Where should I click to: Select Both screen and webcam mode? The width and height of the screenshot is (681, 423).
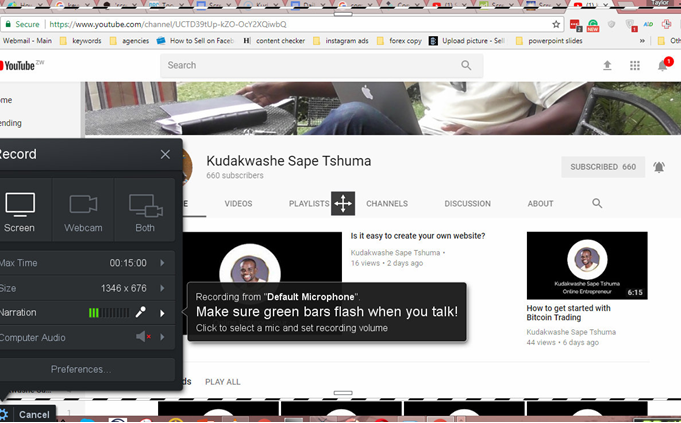click(x=145, y=210)
